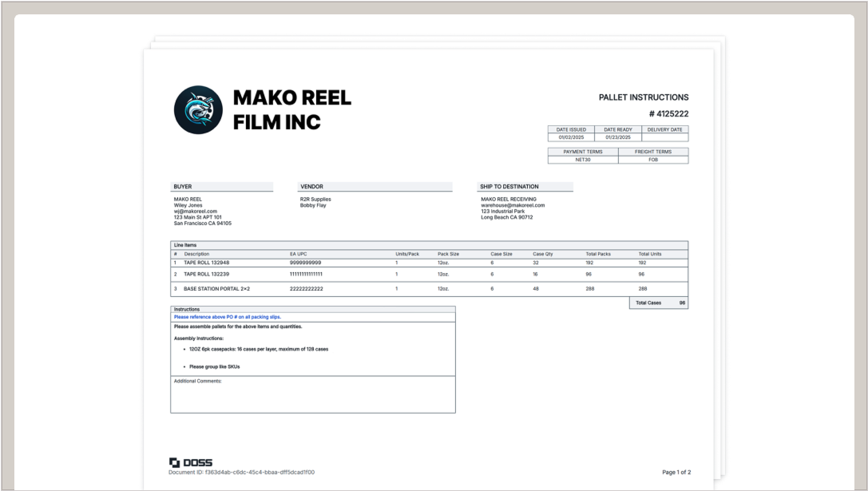
Task: Select the empty Delivery Date cell
Action: click(x=664, y=137)
